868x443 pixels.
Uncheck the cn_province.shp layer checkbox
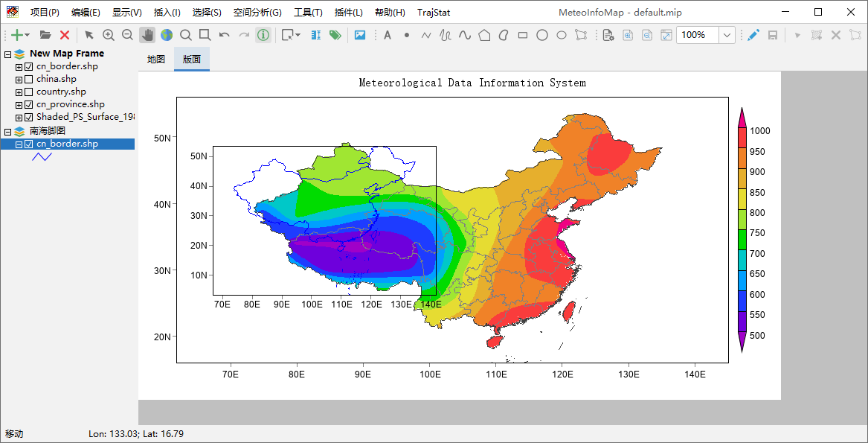tap(29, 105)
